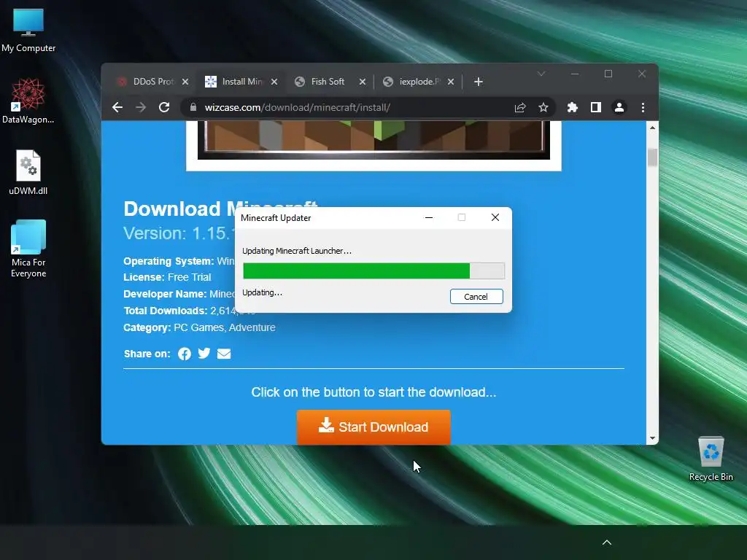Viewport: 747px width, 560px height.
Task: Open My Computer desktop icon
Action: click(28, 31)
